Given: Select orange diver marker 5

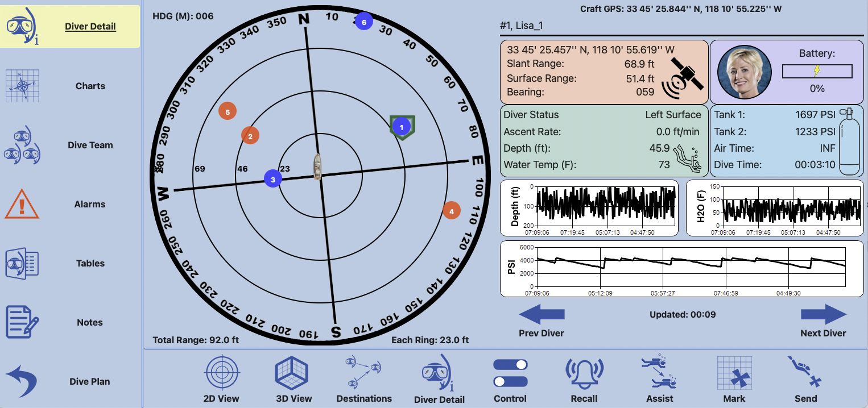Looking at the screenshot, I should pos(228,112).
